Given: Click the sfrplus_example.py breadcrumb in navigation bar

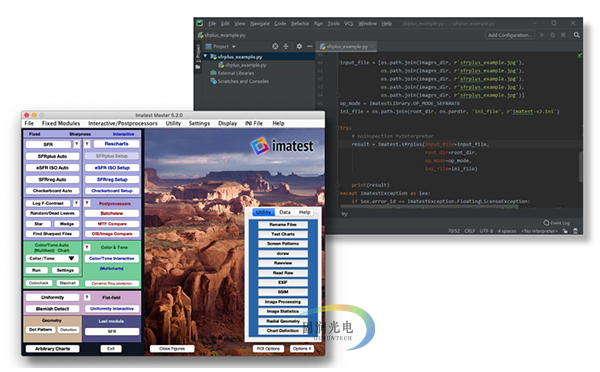Looking at the screenshot, I should point(222,35).
